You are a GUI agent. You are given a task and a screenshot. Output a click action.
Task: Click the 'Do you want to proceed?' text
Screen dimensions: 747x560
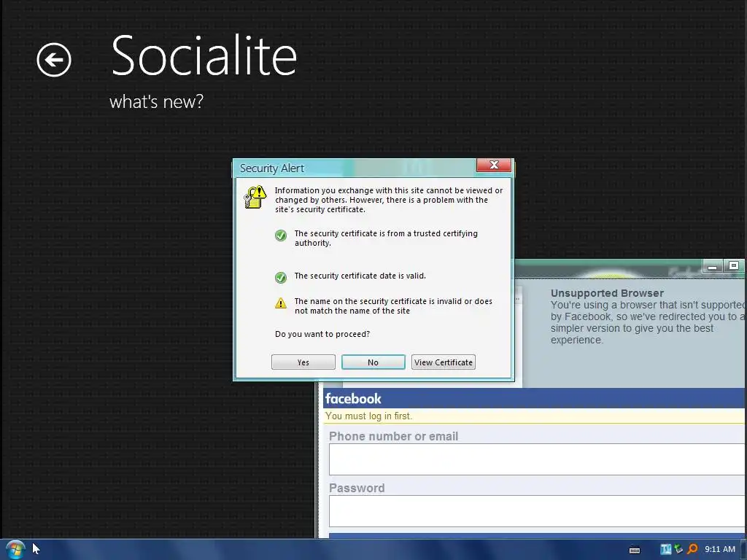coord(322,334)
